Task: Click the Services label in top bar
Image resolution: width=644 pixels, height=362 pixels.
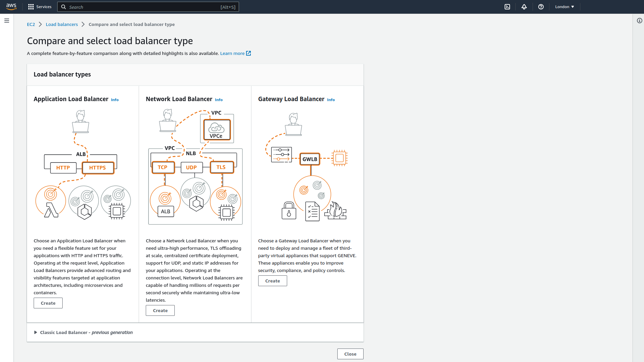Action: pos(44,7)
